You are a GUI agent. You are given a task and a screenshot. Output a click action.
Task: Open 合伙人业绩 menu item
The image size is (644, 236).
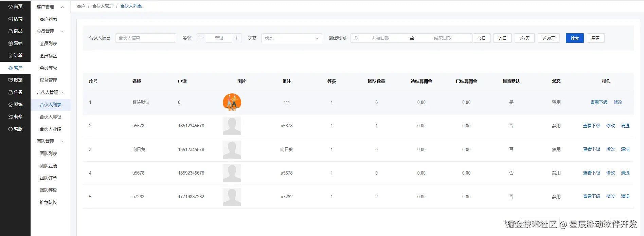51,129
